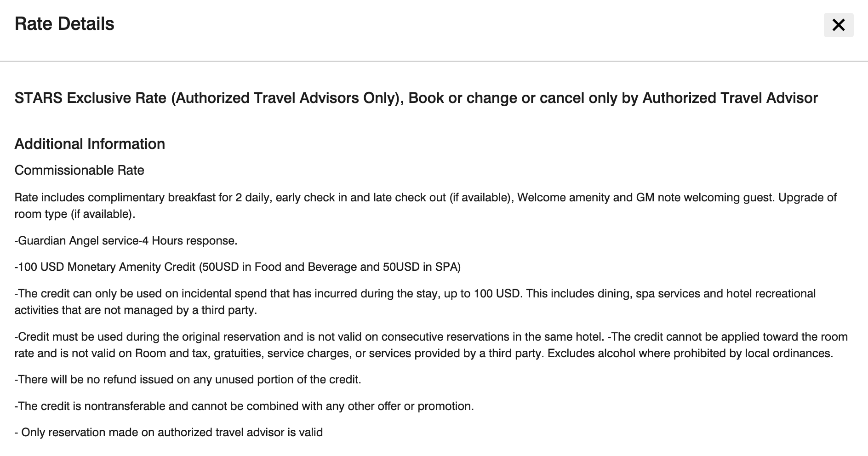
Task: Click the activities not managed by third party line
Action: pos(136,310)
